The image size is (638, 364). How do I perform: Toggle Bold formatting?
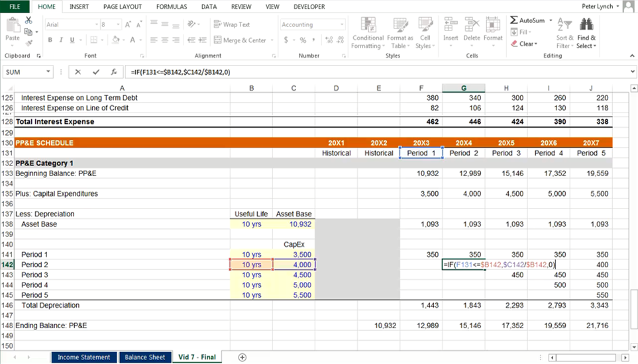(x=50, y=40)
